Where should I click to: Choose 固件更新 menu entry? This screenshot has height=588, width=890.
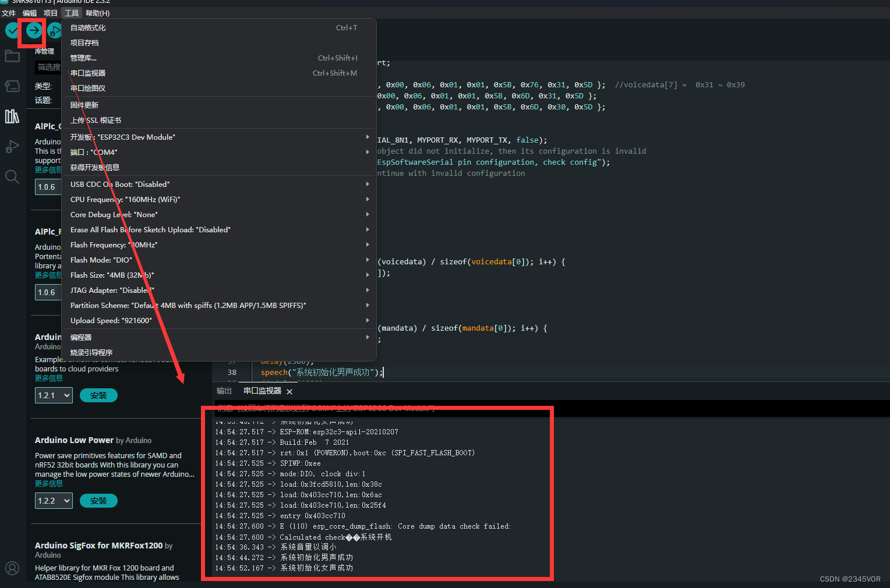coord(219,105)
